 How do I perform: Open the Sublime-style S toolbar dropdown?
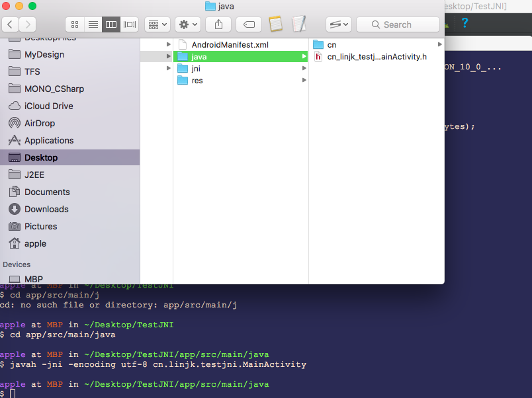[x=339, y=24]
